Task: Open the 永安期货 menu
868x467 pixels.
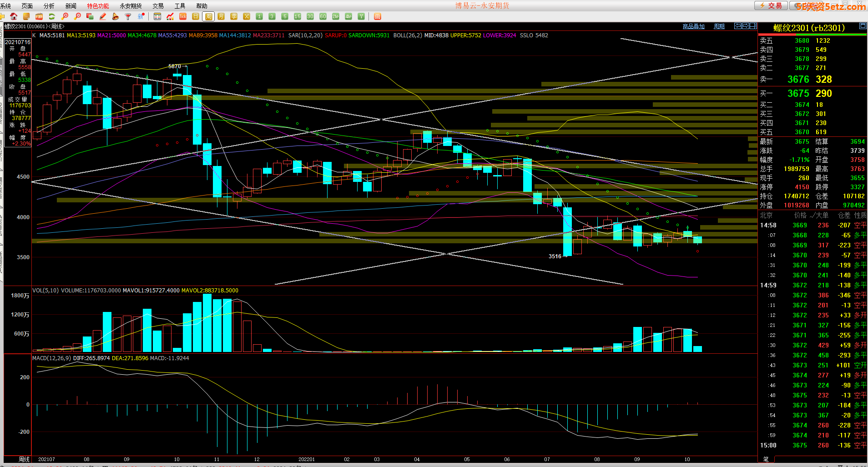Action: pos(131,6)
